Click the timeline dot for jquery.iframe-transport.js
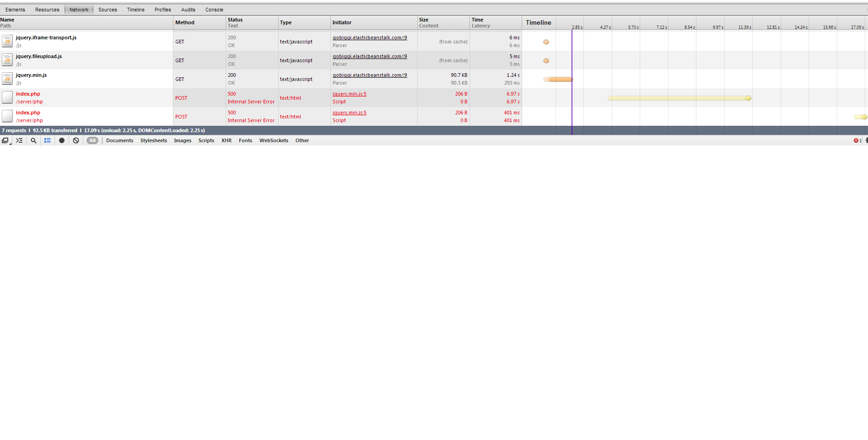This screenshot has width=868, height=440. pyautogui.click(x=546, y=42)
